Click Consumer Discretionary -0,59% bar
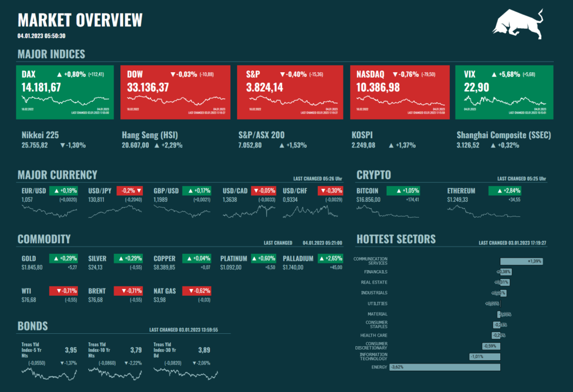573x392 pixels. (x=491, y=346)
